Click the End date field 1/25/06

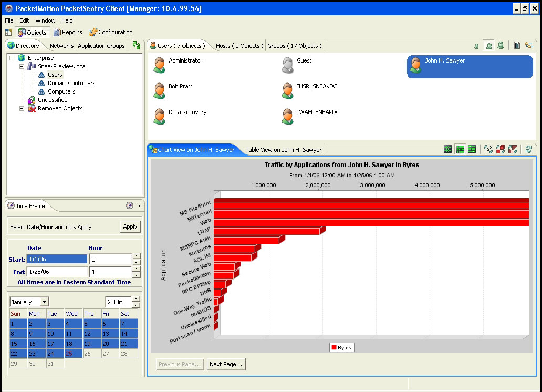click(57, 272)
